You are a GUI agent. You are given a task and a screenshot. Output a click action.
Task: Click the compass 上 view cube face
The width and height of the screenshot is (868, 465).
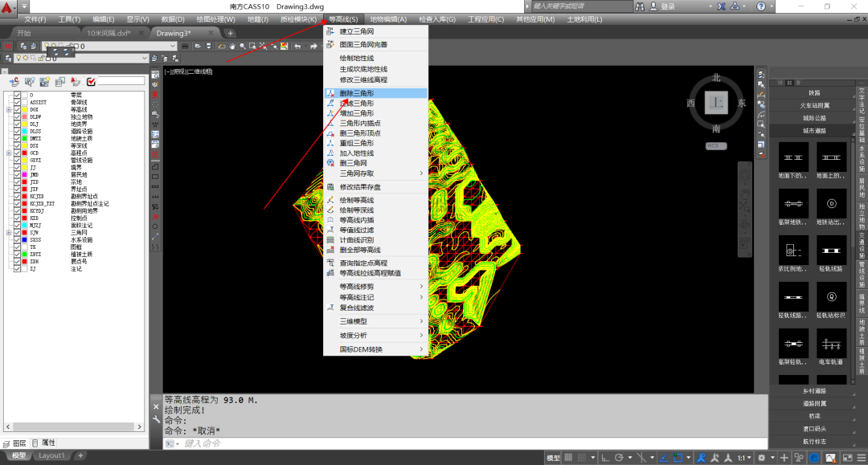pos(716,103)
